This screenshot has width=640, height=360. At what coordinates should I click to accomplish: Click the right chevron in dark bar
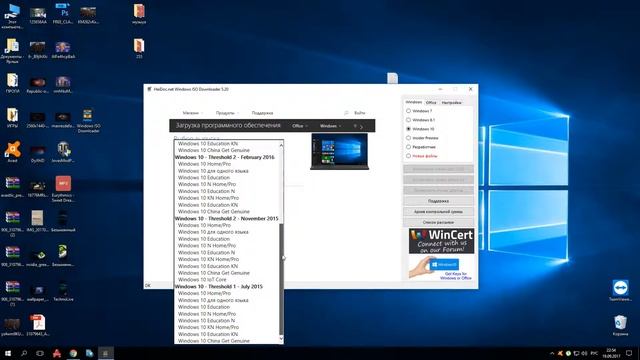[x=361, y=127]
